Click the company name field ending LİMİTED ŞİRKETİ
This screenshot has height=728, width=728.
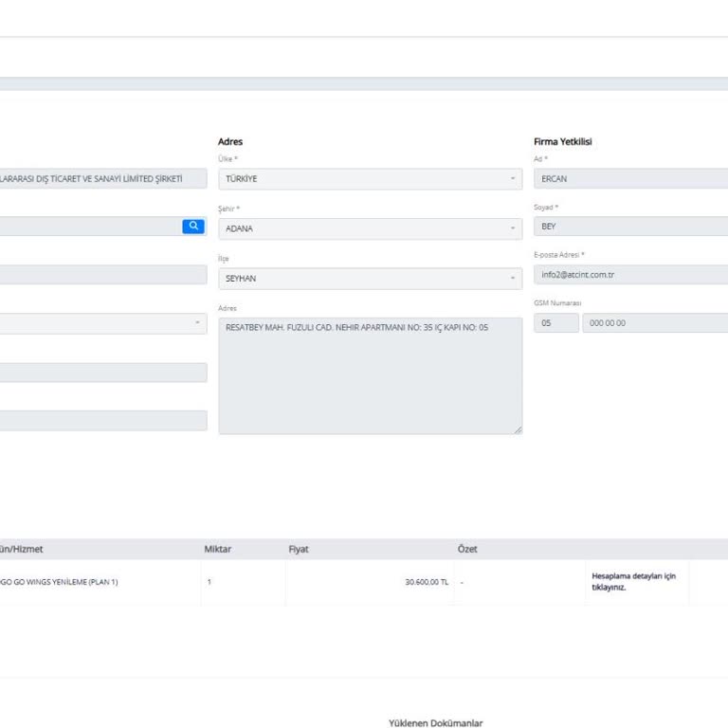pos(102,179)
